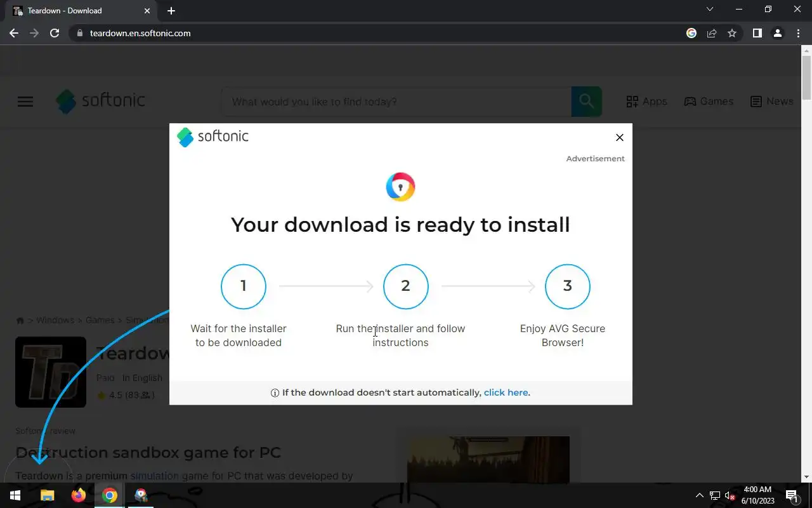812x508 pixels.
Task: Open a new browser tab
Action: (x=171, y=11)
